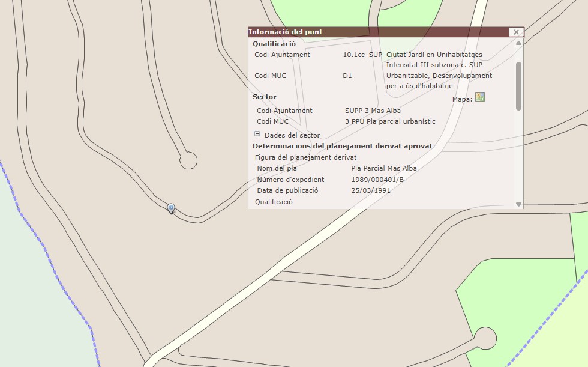
Task: Expand the Dades del sector section
Action: pos(257,134)
